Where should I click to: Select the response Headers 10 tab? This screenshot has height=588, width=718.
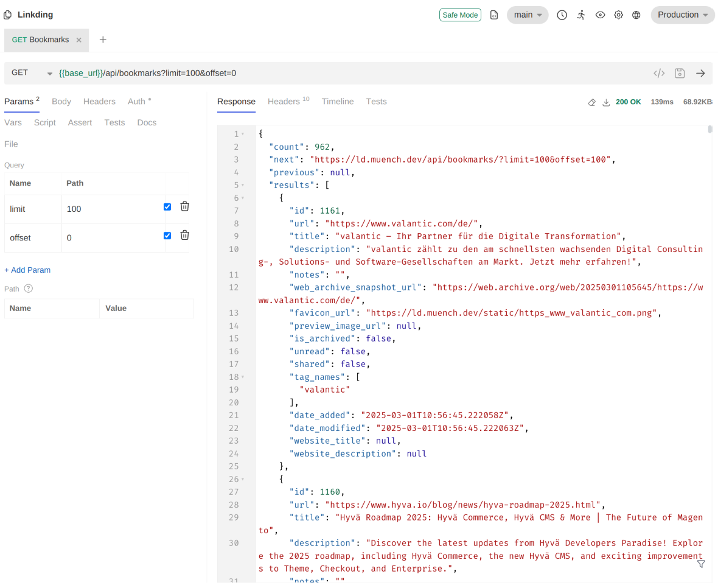[288, 102]
